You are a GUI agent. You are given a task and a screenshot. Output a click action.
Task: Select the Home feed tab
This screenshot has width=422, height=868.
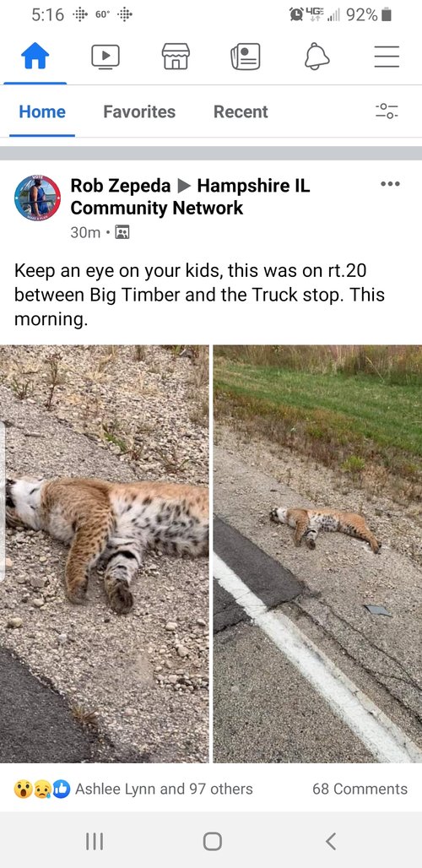pyautogui.click(x=42, y=111)
